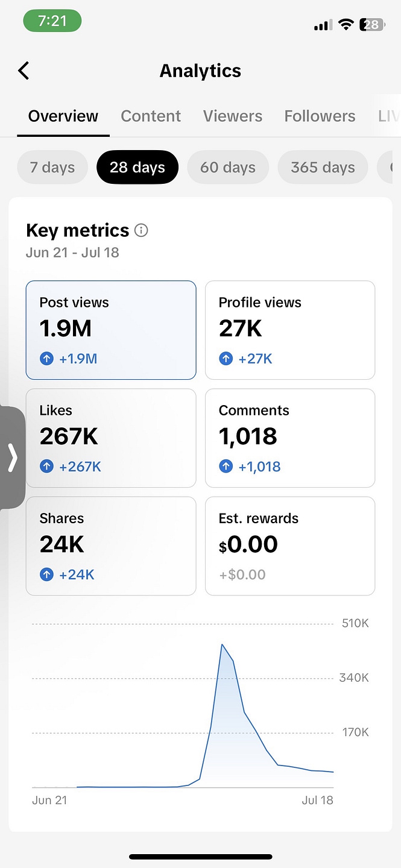The height and width of the screenshot is (868, 401).
Task: Tap the Analytics page title
Action: pyautogui.click(x=200, y=71)
